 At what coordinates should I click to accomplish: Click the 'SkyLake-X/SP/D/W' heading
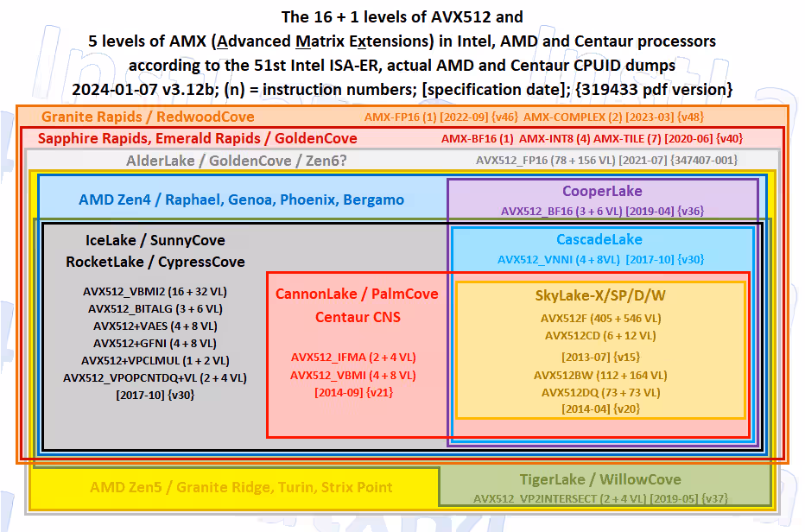click(600, 295)
